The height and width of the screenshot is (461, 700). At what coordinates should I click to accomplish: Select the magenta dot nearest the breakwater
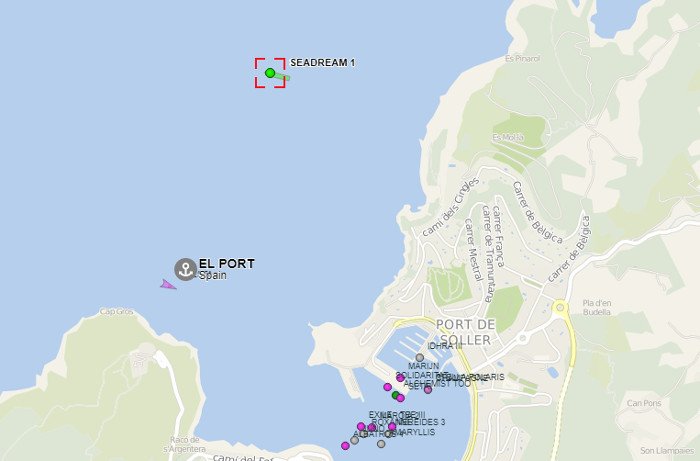[x=388, y=387]
